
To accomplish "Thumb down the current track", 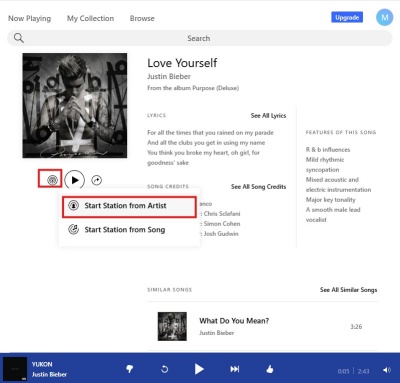I will coord(130,369).
